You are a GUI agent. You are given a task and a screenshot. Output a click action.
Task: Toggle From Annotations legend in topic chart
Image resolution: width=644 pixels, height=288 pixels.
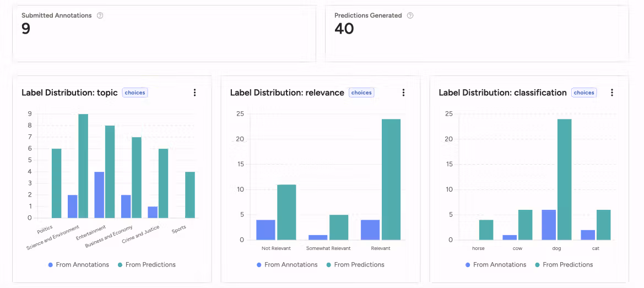[78, 265]
